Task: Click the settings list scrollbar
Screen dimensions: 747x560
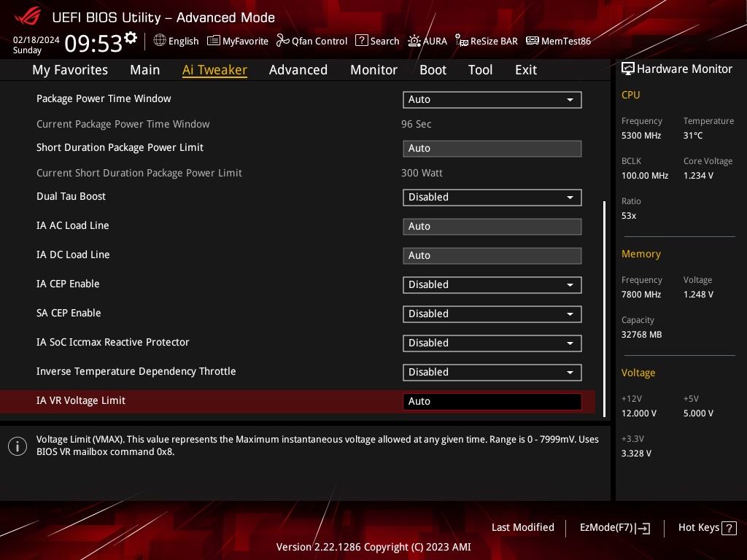Action: 604,309
